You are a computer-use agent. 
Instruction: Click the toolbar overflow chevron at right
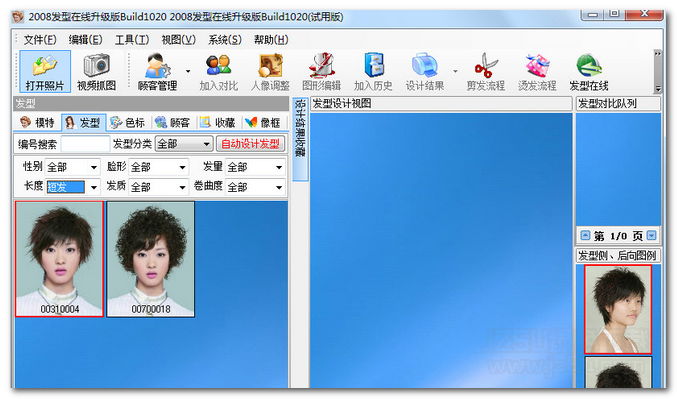658,54
